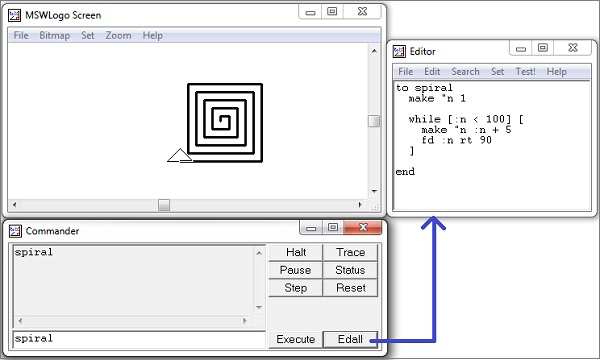Viewport: 600px width, 360px height.
Task: Open the Bitmap menu in MSWLogo Screen
Action: coord(54,36)
